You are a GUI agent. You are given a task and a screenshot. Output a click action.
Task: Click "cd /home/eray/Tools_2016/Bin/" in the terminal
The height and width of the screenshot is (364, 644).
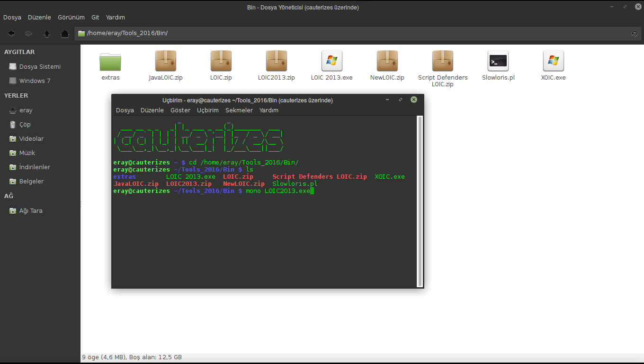(x=244, y=163)
